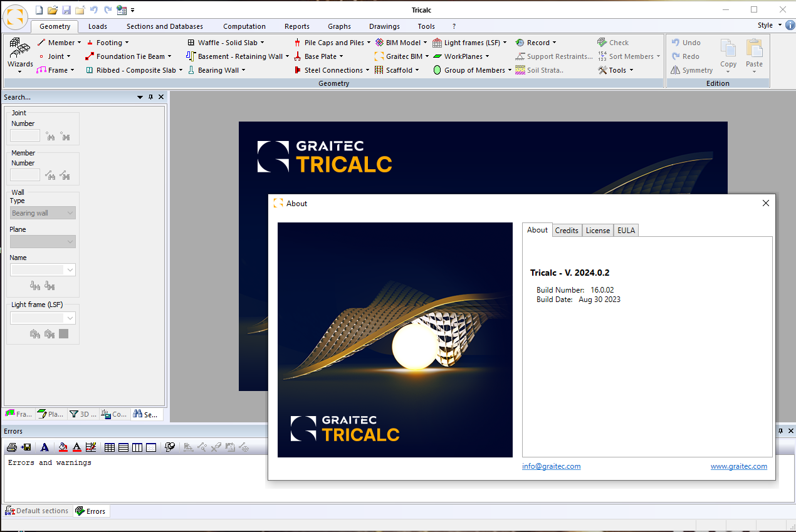Open the License tab in About dialog
This screenshot has width=796, height=532.
[597, 231]
